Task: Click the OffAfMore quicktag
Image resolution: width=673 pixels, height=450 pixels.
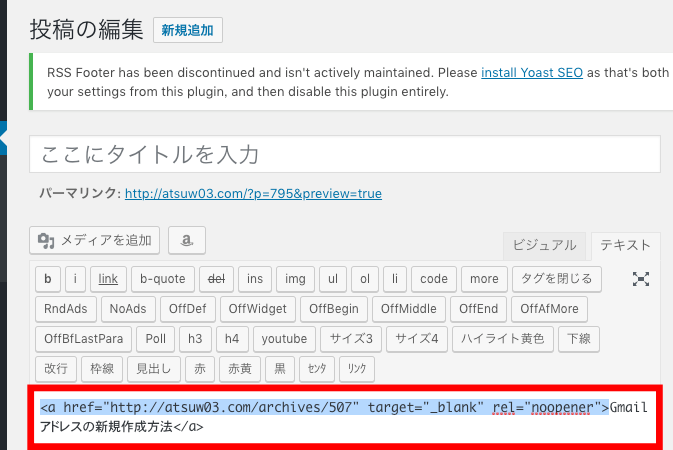Action: pyautogui.click(x=549, y=309)
